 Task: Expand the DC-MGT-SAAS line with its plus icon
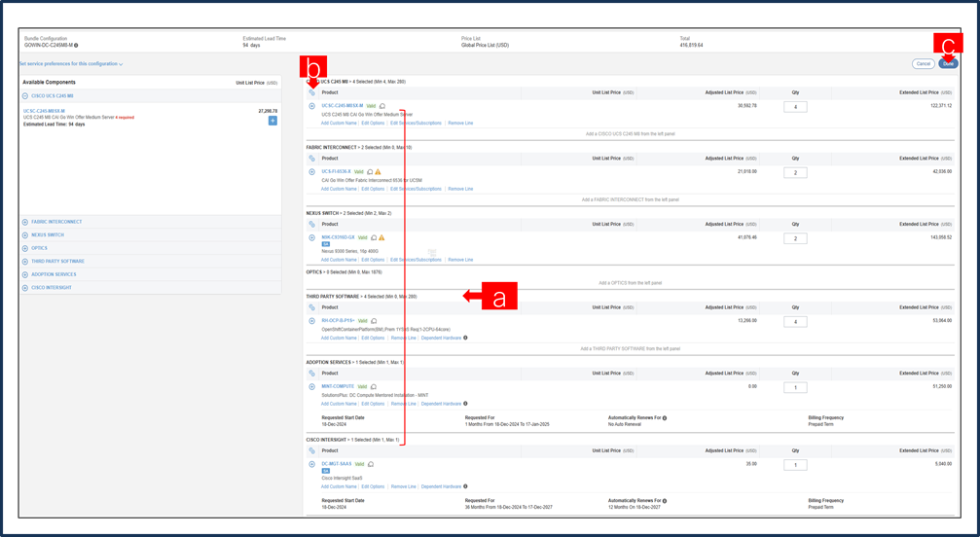coord(311,464)
